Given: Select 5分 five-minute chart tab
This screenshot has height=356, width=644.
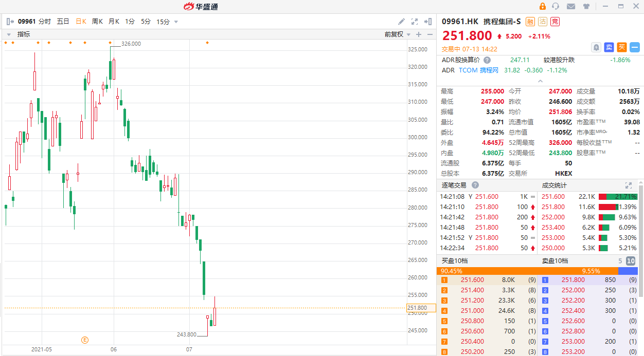Looking at the screenshot, I should click(146, 22).
